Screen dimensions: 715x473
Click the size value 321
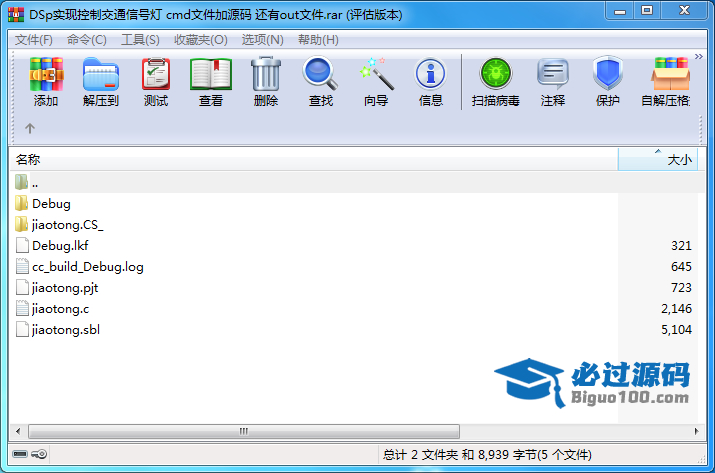(x=681, y=245)
